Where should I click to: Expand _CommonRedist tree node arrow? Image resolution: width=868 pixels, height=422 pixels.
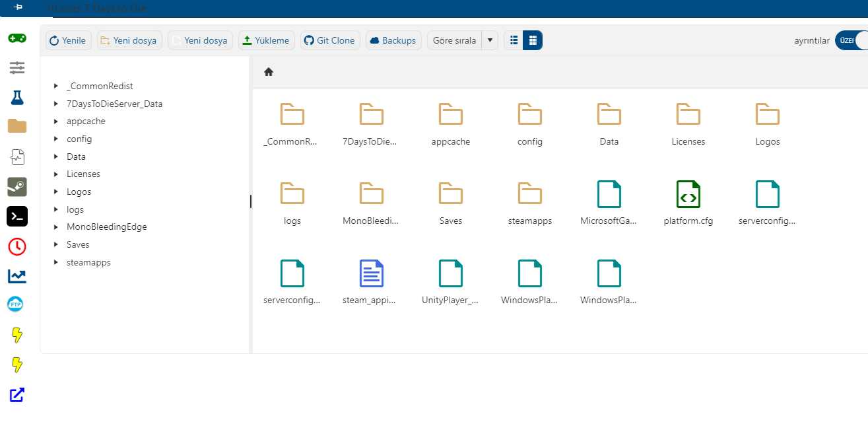56,86
